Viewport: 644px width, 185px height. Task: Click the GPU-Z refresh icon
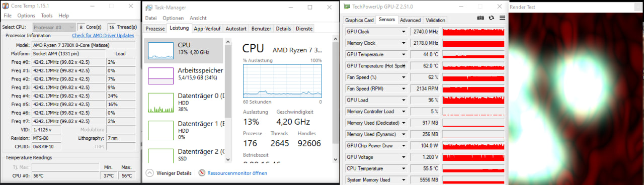coord(492,18)
